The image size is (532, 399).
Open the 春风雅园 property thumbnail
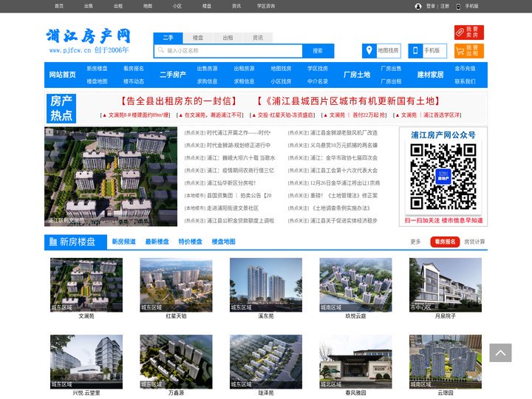(x=355, y=361)
